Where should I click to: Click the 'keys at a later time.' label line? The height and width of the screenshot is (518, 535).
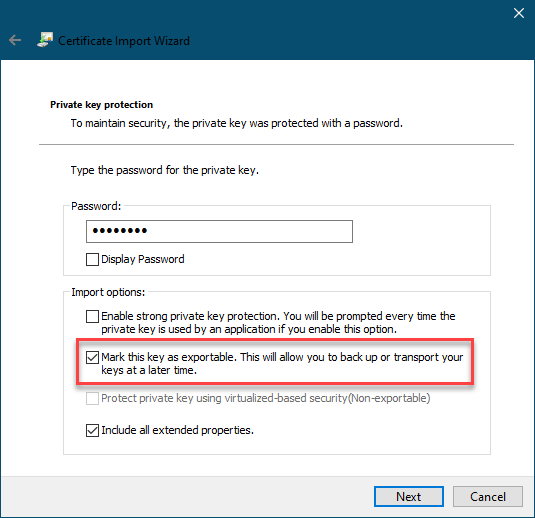point(149,370)
